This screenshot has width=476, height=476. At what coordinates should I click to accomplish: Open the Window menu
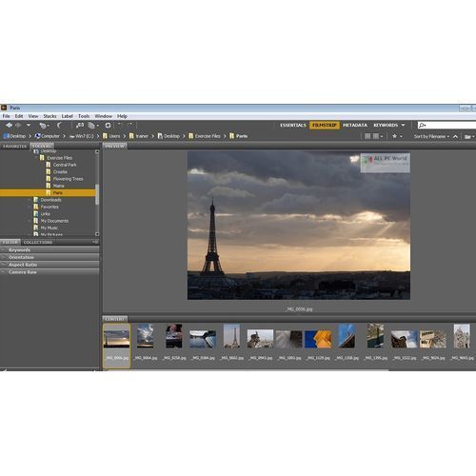[104, 116]
